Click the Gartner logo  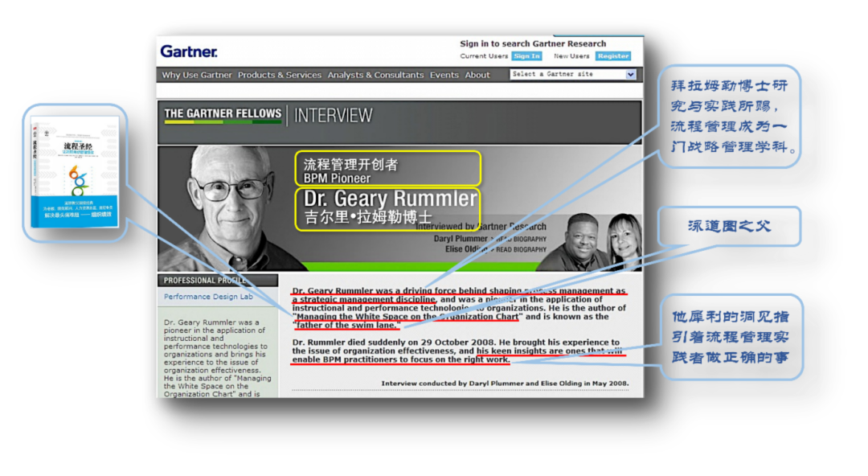[x=189, y=51]
